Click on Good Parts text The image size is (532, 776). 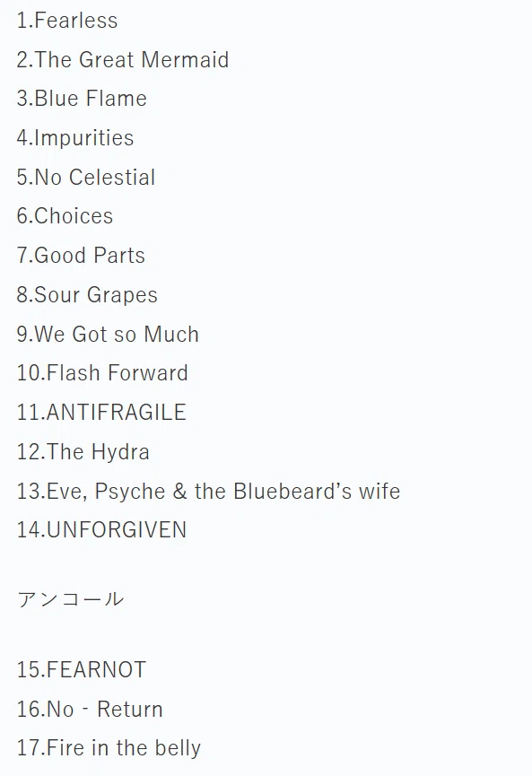pyautogui.click(x=90, y=256)
